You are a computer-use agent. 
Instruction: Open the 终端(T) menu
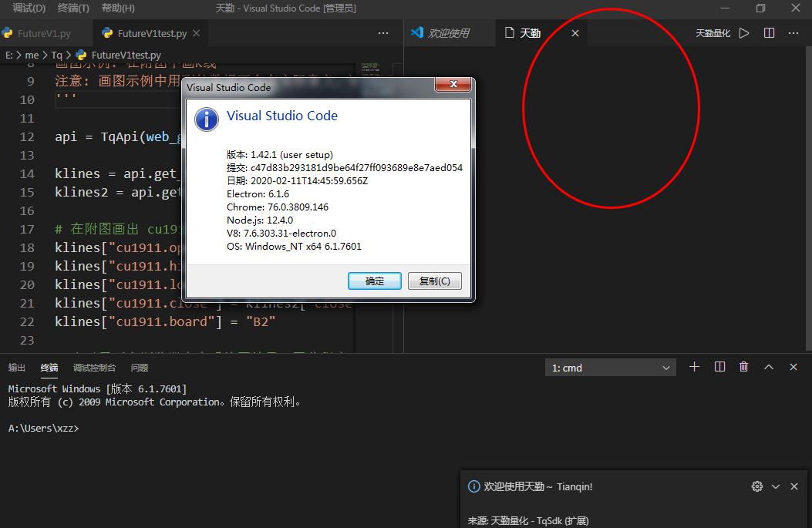point(73,8)
